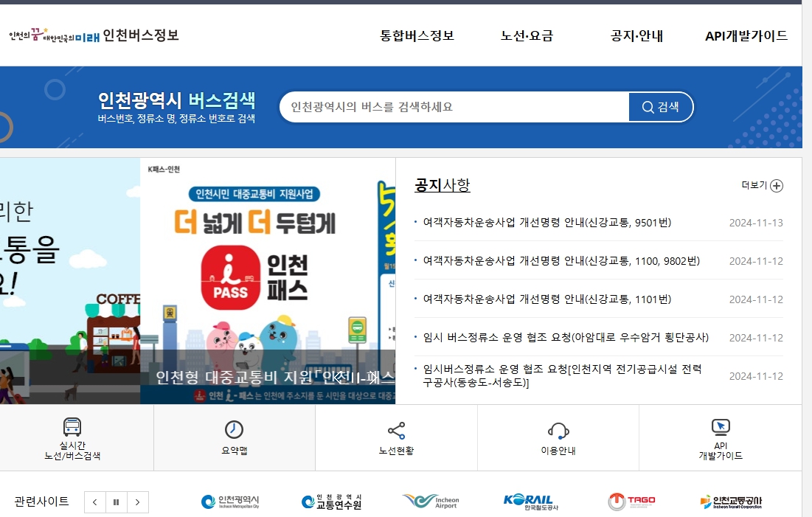The height and width of the screenshot is (517, 812).
Task: Open the 인천광역시 related site logo
Action: coord(230,502)
